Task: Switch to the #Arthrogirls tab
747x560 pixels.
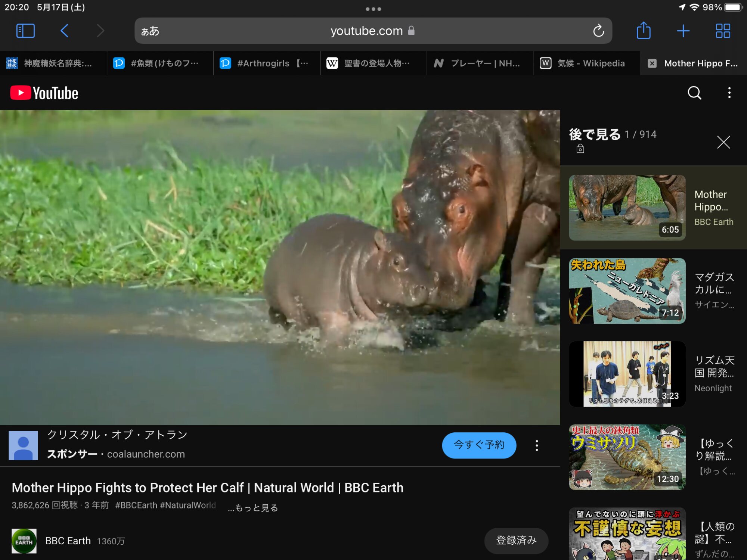Action: click(267, 63)
